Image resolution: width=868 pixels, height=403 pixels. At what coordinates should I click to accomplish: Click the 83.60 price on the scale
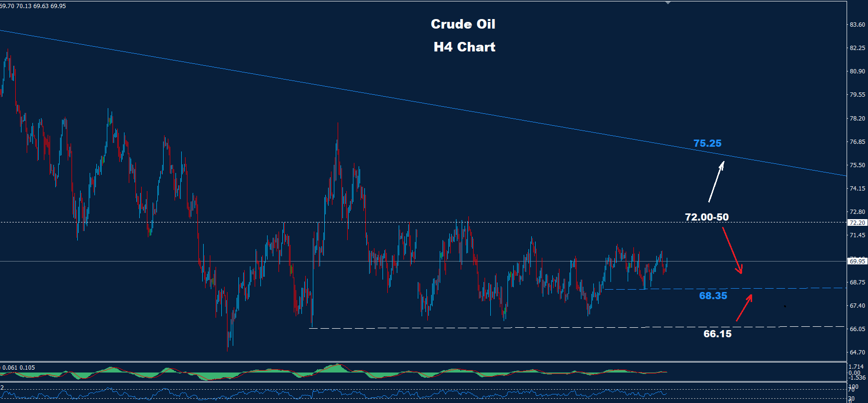[857, 25]
